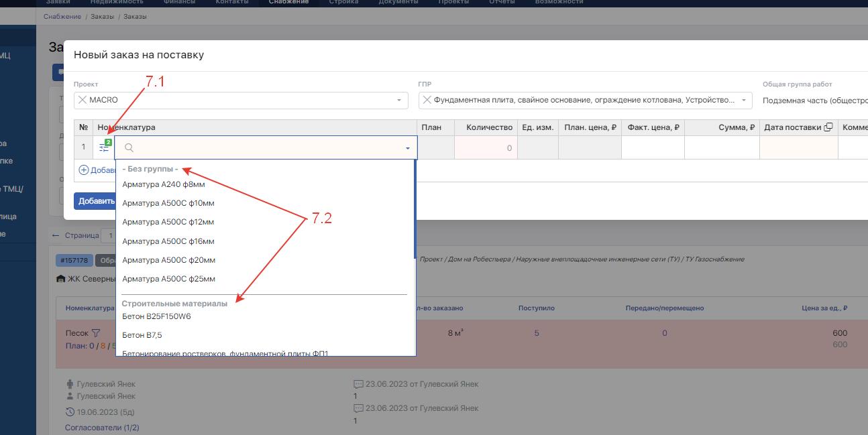The height and width of the screenshot is (435, 868).
Task: Click the Дата поставки input cell
Action: pyautogui.click(x=798, y=148)
